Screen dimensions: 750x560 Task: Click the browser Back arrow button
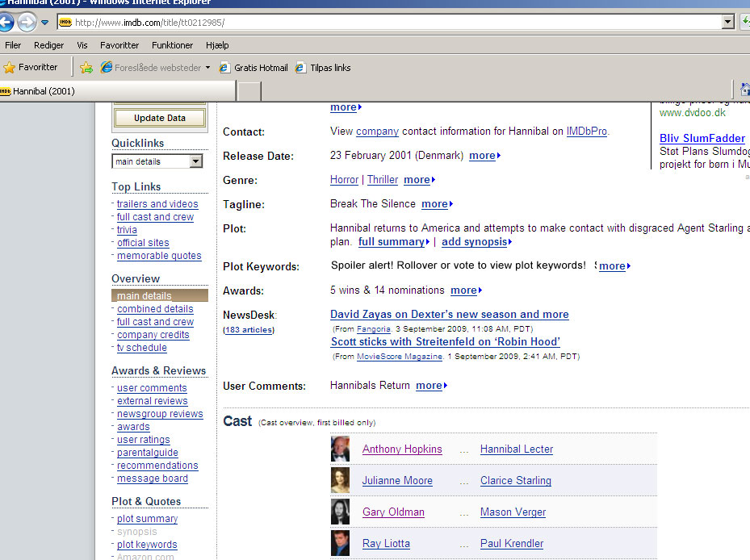pos(6,22)
